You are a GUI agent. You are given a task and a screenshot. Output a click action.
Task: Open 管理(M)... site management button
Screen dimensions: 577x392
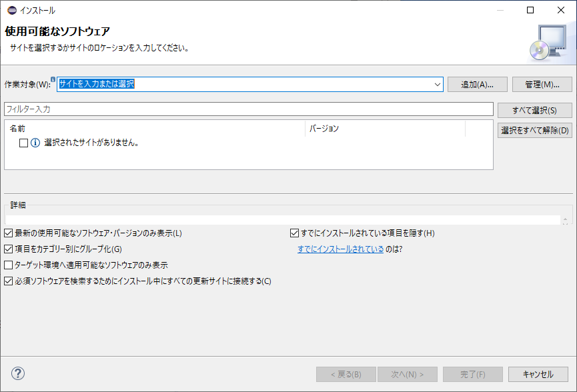542,85
